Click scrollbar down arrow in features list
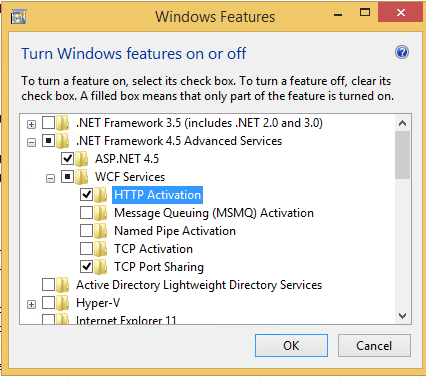 (402, 315)
